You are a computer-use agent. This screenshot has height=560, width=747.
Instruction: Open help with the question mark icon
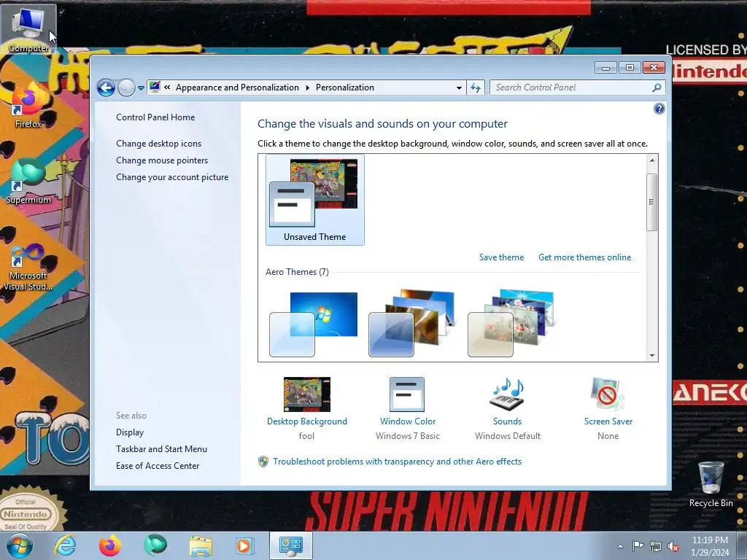(659, 109)
